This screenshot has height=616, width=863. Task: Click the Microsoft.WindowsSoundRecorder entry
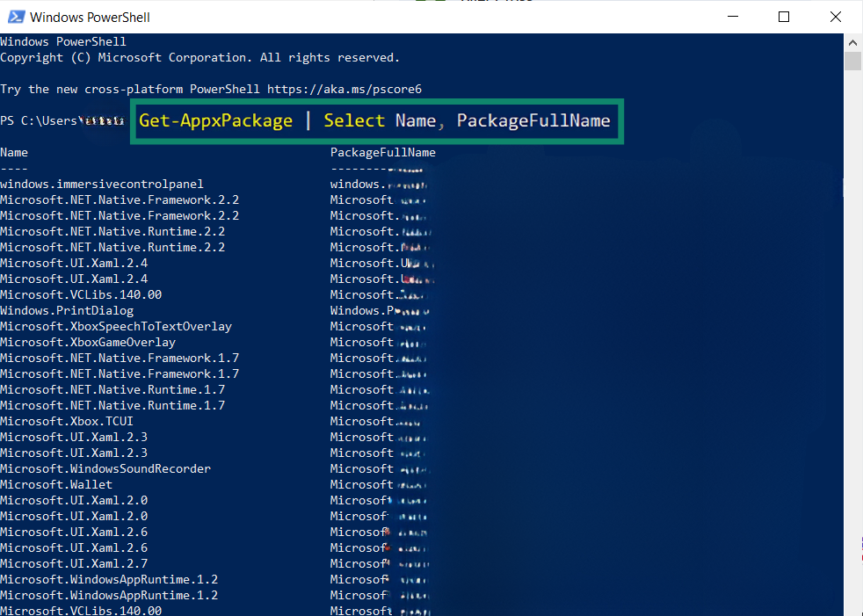coord(105,468)
